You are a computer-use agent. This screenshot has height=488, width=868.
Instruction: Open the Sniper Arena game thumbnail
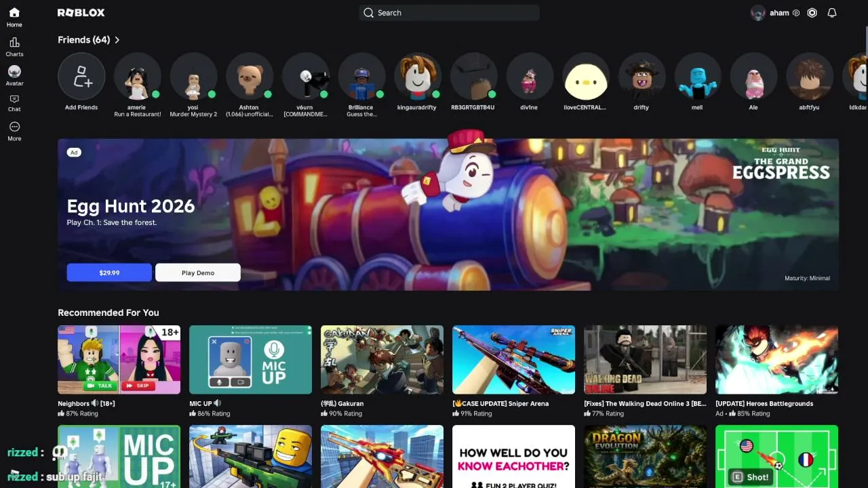514,360
